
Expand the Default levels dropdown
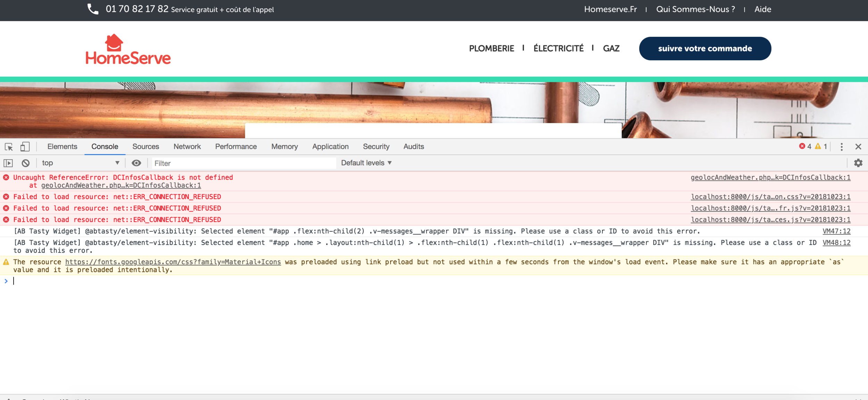click(x=366, y=163)
